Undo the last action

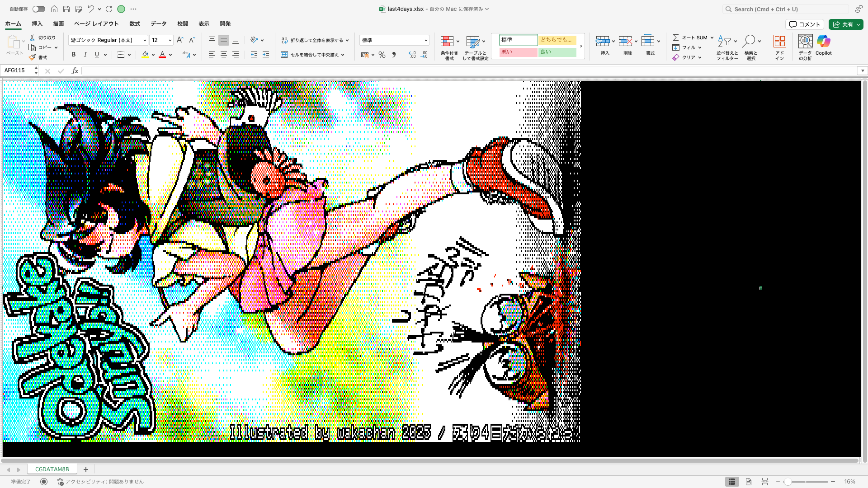(91, 9)
